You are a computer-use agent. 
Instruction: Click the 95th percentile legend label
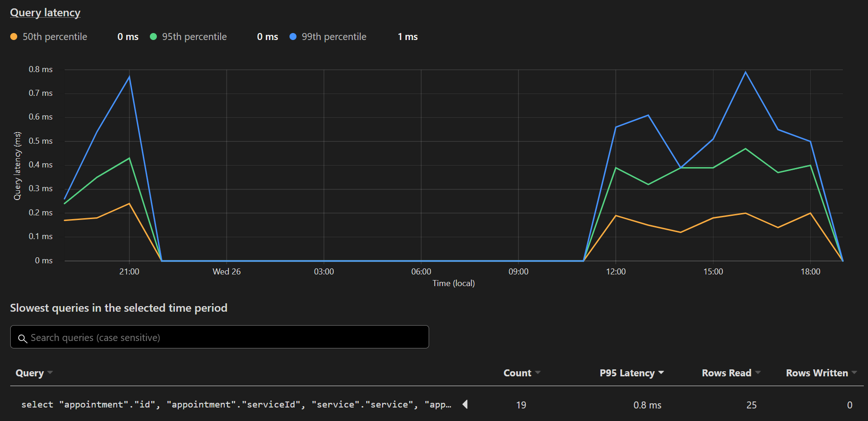click(194, 37)
